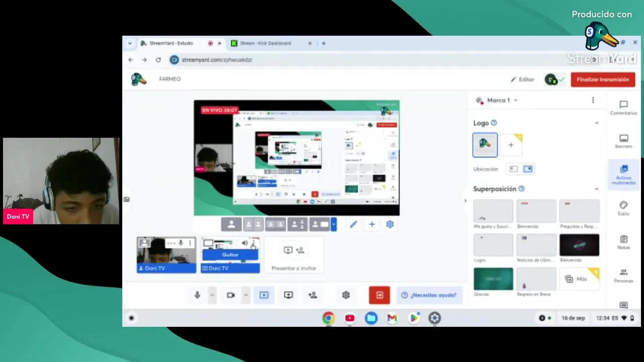Open studio settings gear in bottom toolbar
Screen dimensions: 644x362
coord(346,295)
